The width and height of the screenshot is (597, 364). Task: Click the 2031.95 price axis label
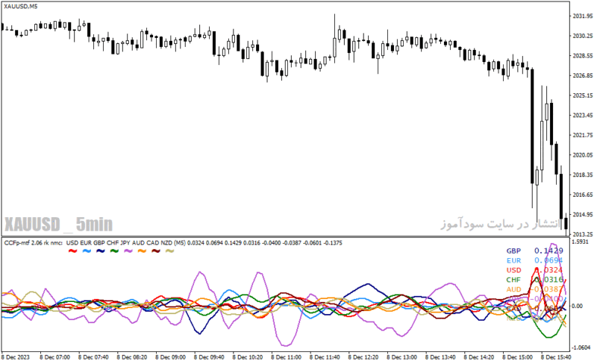[583, 16]
